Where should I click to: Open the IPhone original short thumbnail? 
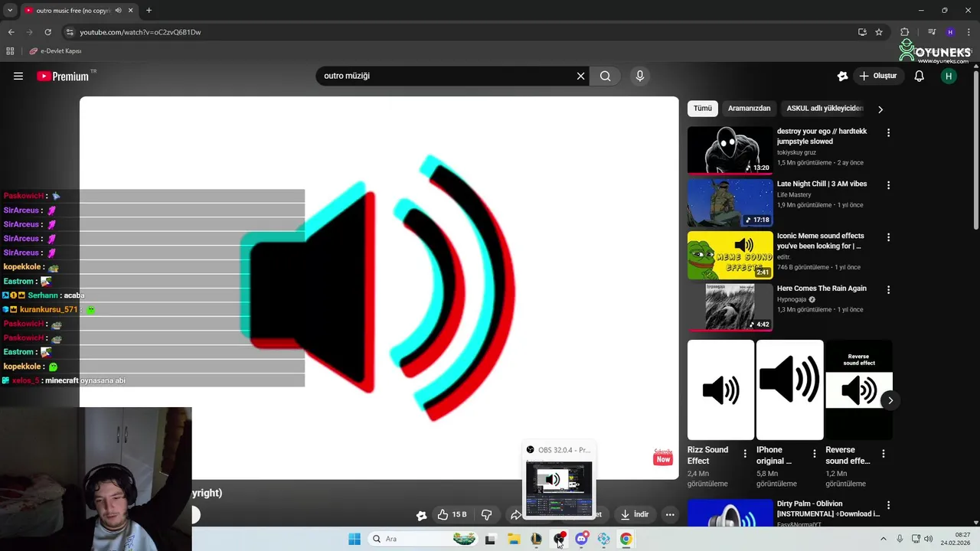789,390
